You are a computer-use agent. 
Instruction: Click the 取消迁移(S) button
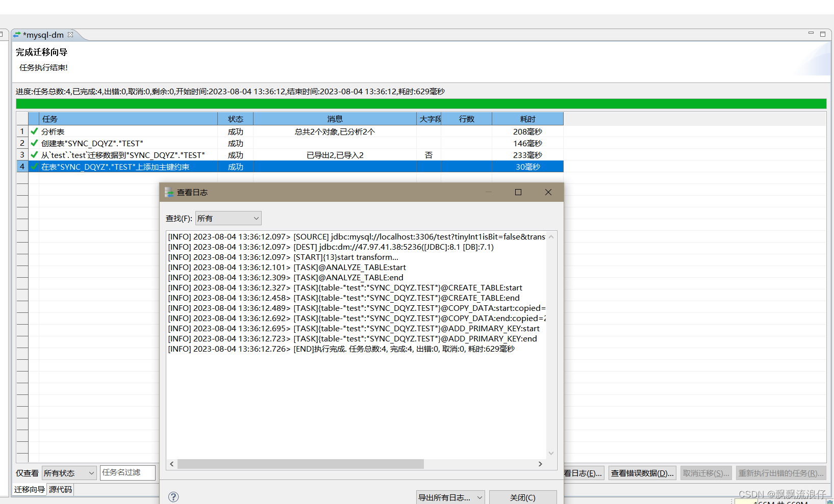[706, 473]
